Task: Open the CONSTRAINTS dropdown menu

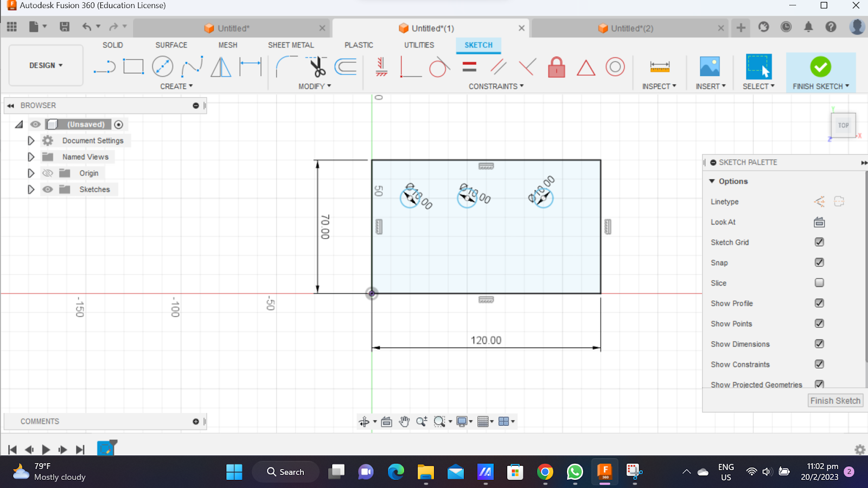Action: coord(496,86)
